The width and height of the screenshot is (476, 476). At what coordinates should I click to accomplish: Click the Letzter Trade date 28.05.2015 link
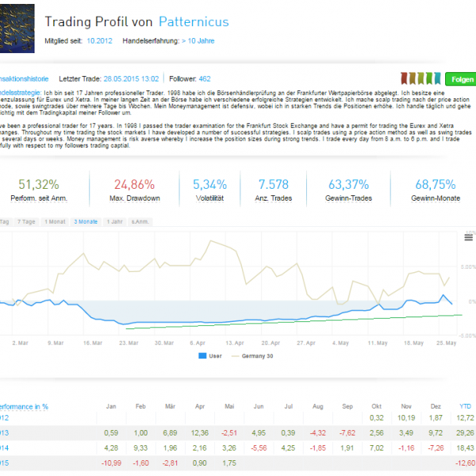(x=133, y=79)
